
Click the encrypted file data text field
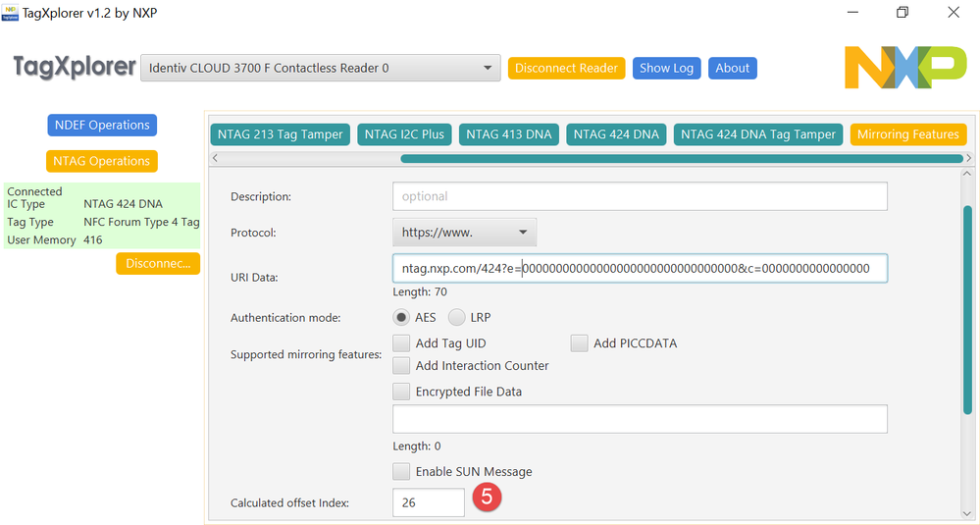click(640, 419)
